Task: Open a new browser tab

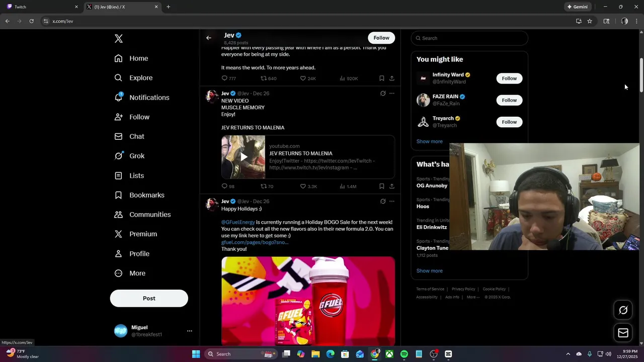Action: click(168, 7)
